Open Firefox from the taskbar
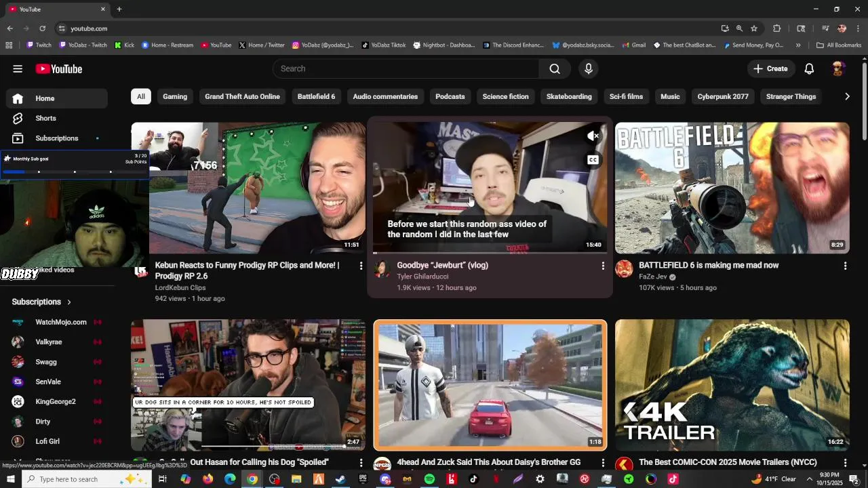This screenshot has width=868, height=488. coord(208,479)
